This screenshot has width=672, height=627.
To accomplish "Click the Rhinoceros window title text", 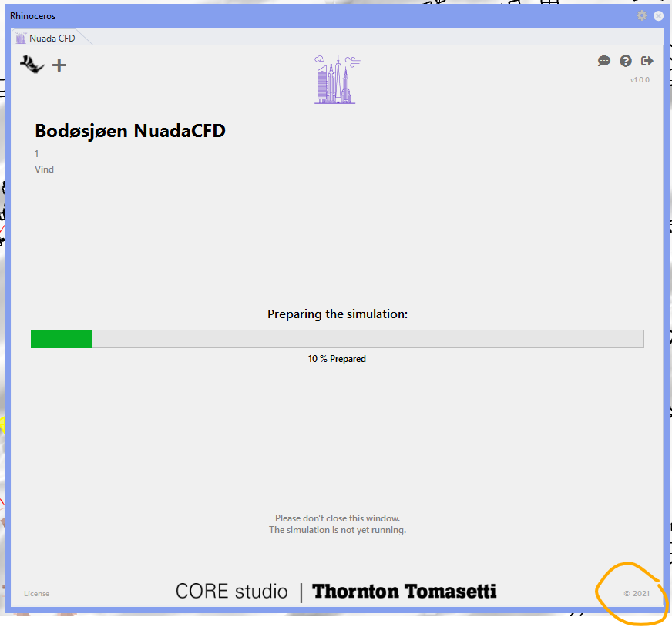I will pyautogui.click(x=32, y=16).
